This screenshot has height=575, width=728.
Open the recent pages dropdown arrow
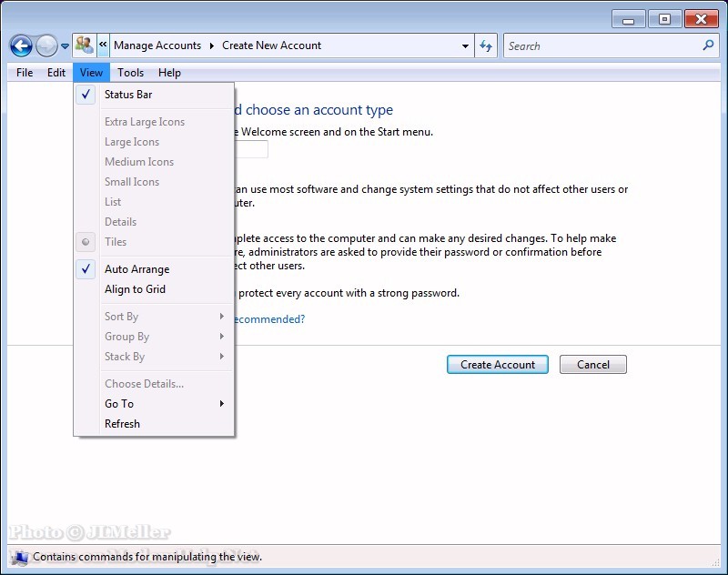[x=65, y=45]
